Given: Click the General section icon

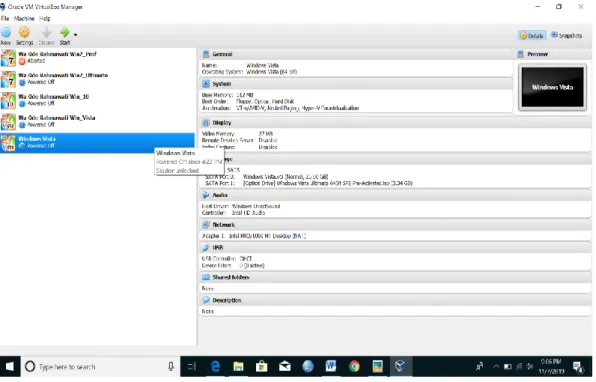Looking at the screenshot, I should 206,54.
